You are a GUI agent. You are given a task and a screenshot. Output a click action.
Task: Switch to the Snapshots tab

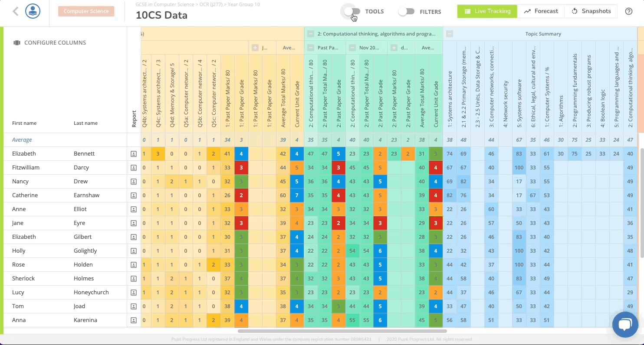[591, 11]
